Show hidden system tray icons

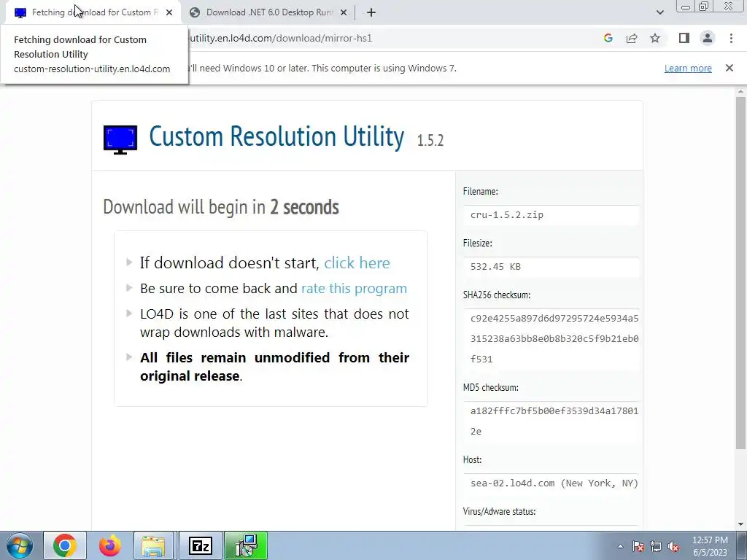(x=620, y=547)
